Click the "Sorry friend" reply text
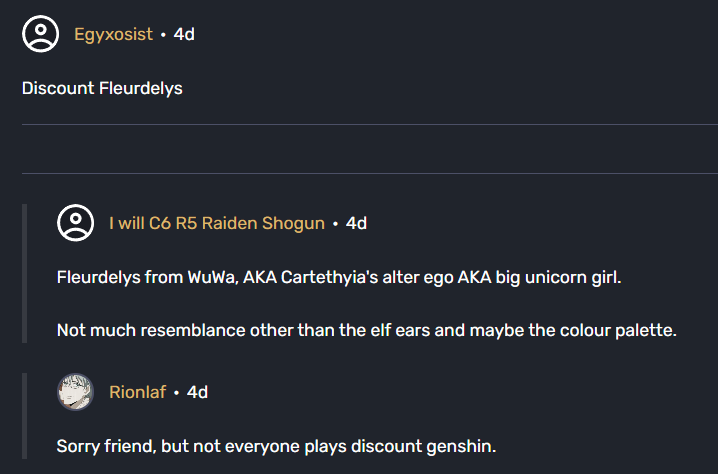Image resolution: width=718 pixels, height=474 pixels. [x=276, y=445]
